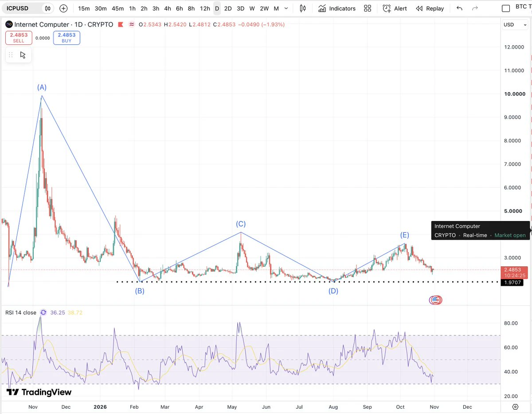The height and width of the screenshot is (414, 532).
Task: Open the Indicators panel
Action: pyautogui.click(x=336, y=8)
